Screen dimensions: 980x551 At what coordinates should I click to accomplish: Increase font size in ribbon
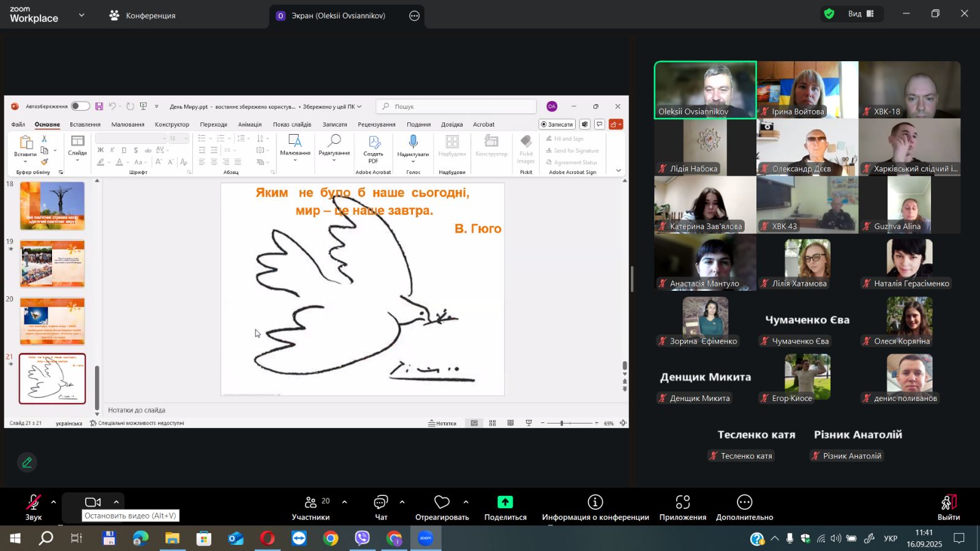click(x=159, y=162)
